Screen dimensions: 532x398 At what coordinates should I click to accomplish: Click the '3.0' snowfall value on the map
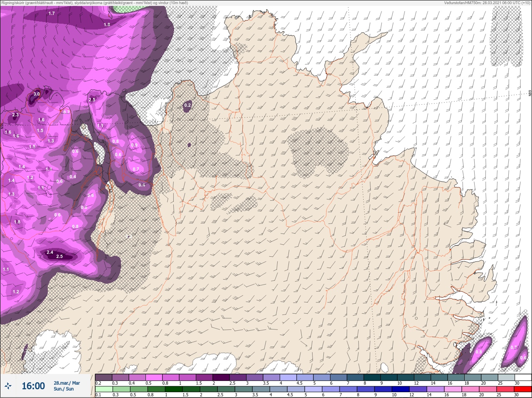pyautogui.click(x=37, y=94)
